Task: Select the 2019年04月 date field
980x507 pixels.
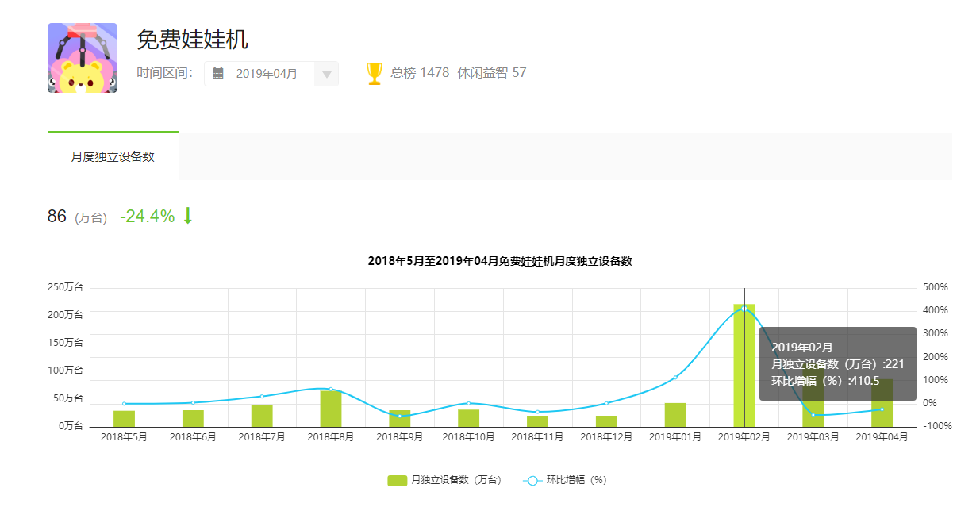Action: (x=267, y=74)
